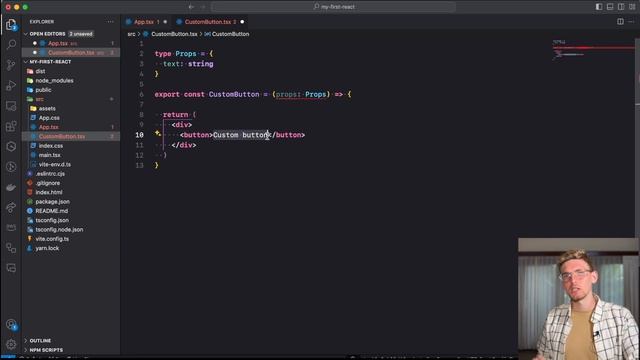Click the '2 unsaved' badge

pyautogui.click(x=81, y=34)
